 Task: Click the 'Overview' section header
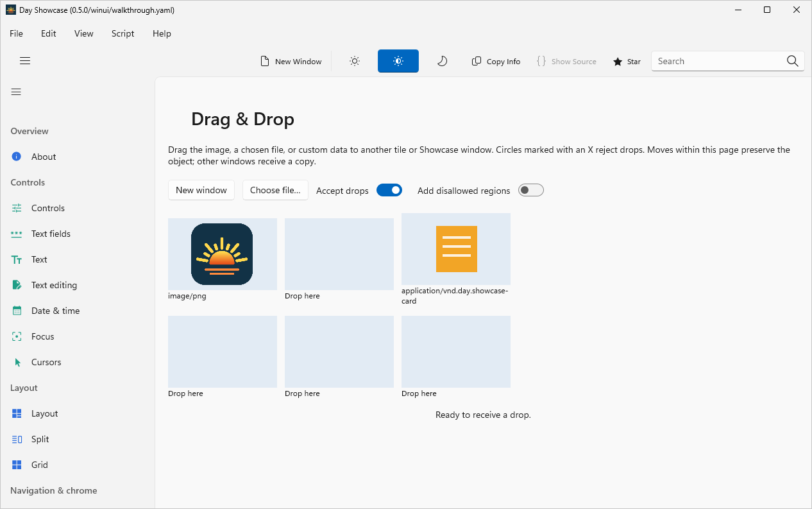point(30,131)
